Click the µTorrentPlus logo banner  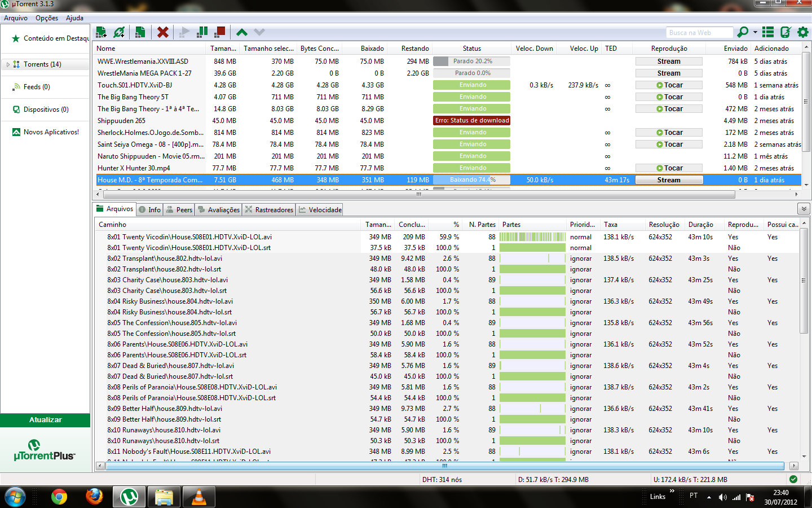tap(45, 450)
